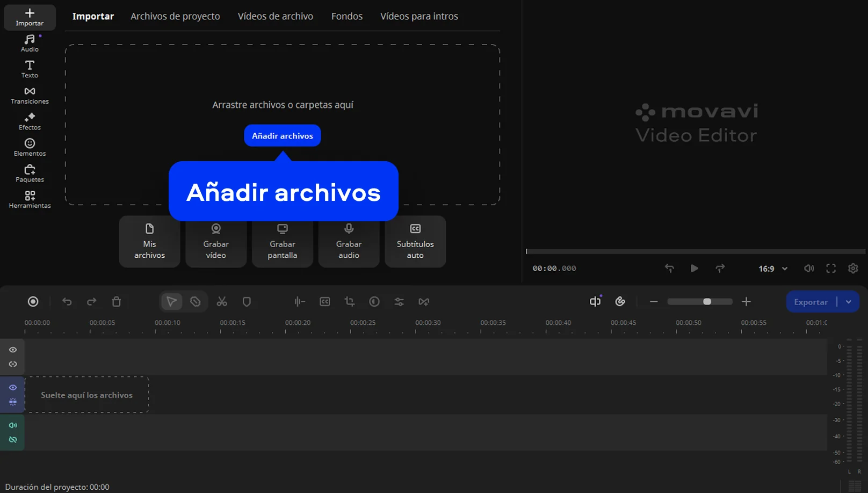Toggle visibility of main video track
The height and width of the screenshot is (493, 868).
point(13,388)
